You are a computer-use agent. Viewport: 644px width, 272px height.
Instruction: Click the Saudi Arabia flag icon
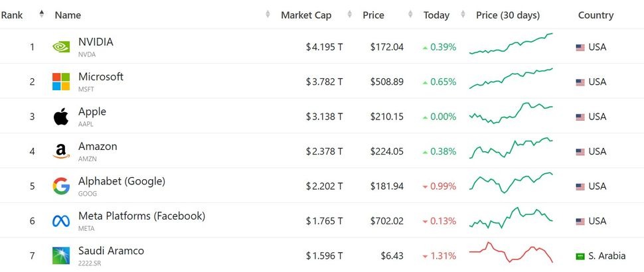580,256
